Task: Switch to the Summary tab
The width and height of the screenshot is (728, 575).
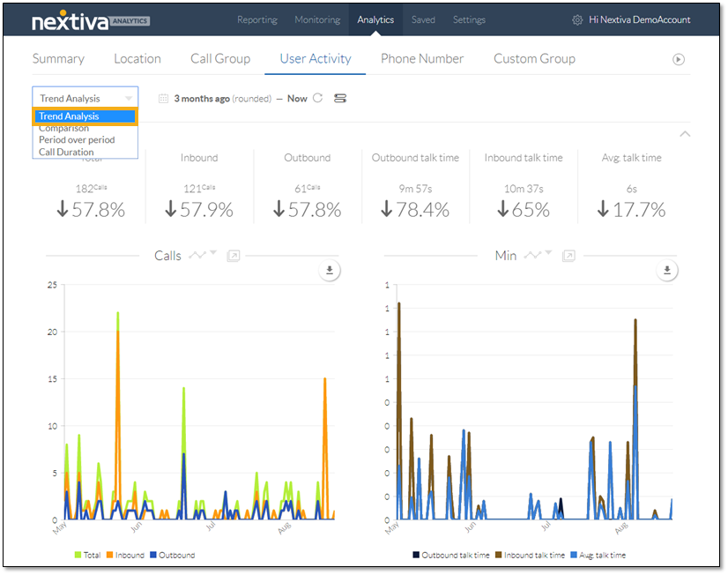Action: click(x=58, y=59)
